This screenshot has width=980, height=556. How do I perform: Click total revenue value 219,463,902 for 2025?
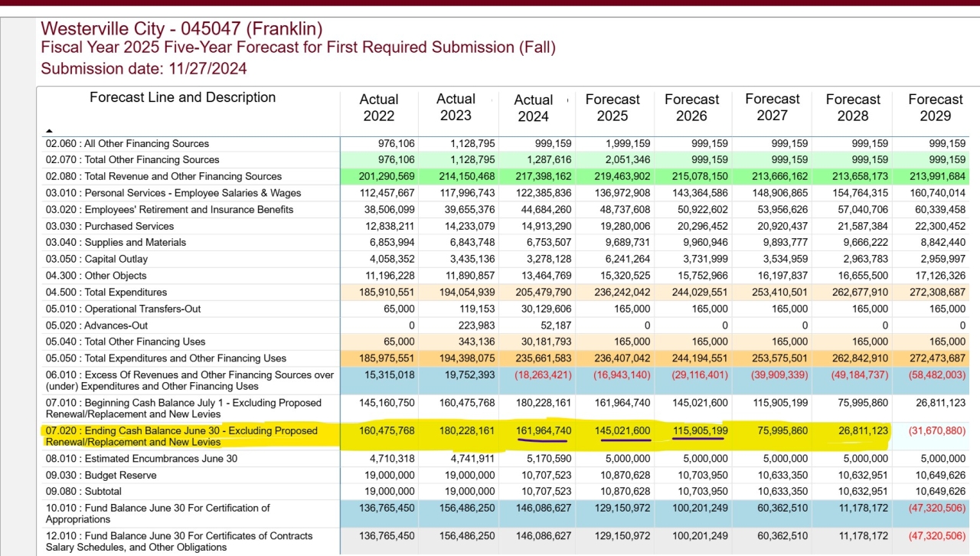pyautogui.click(x=622, y=176)
